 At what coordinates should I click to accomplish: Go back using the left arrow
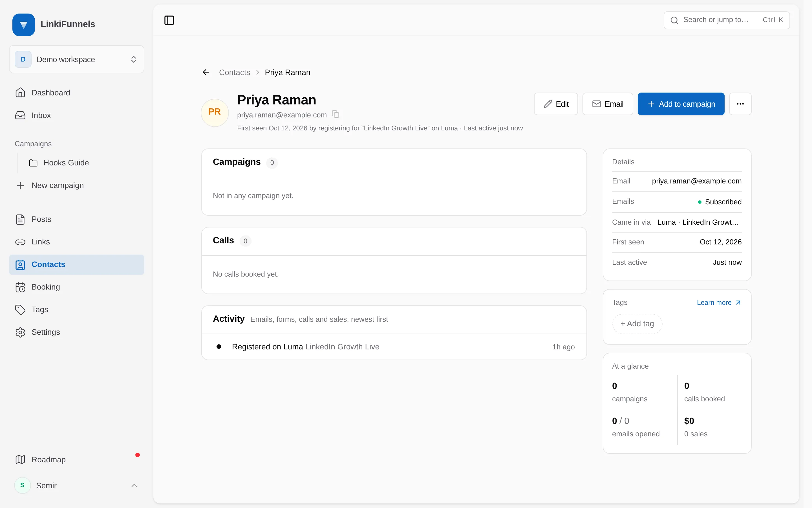[206, 72]
